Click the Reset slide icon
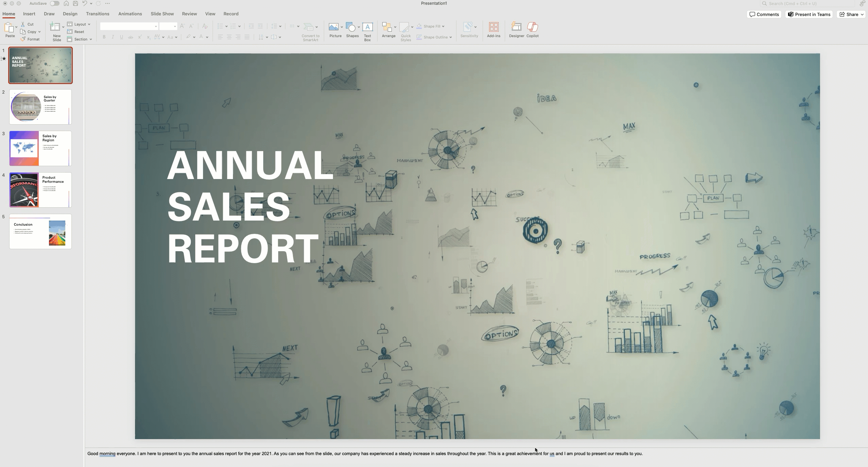 (x=70, y=32)
